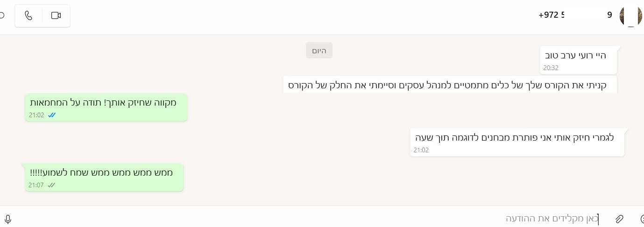
Task: Open the emoji picker beside message box
Action: 642,219
